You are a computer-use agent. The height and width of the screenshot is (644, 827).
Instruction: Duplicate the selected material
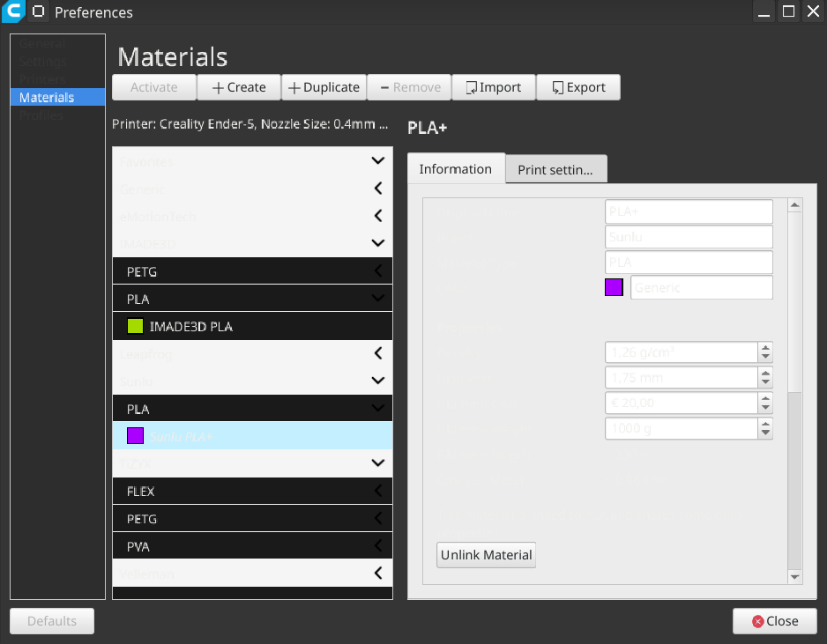[x=324, y=87]
